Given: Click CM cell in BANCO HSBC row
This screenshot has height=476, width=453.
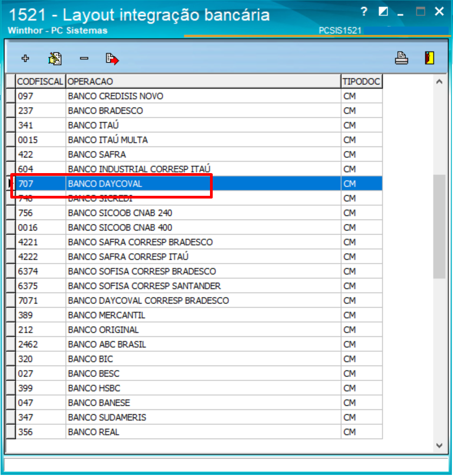Looking at the screenshot, I should click(x=362, y=388).
